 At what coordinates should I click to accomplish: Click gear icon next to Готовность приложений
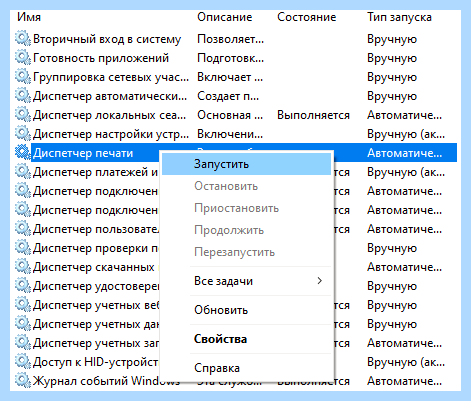(x=23, y=58)
